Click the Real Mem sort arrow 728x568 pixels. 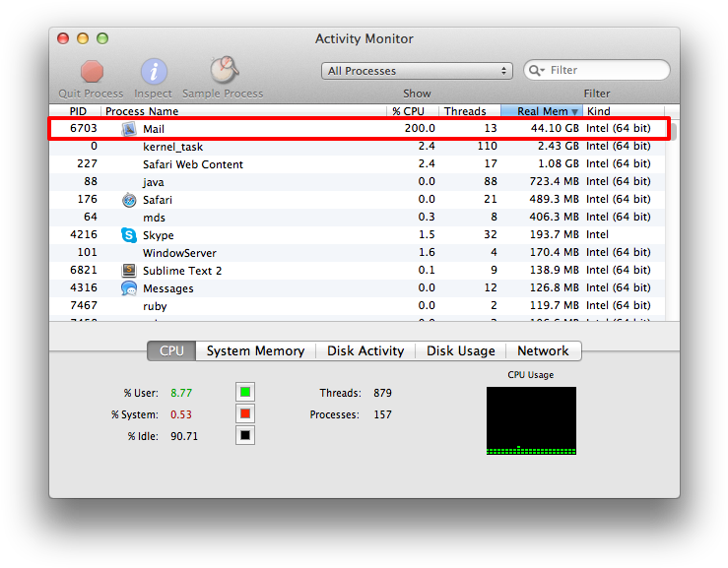coord(574,111)
